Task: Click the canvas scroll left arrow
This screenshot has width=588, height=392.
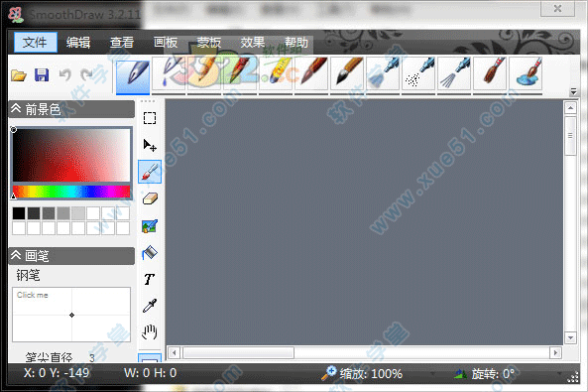Action: pyautogui.click(x=174, y=352)
